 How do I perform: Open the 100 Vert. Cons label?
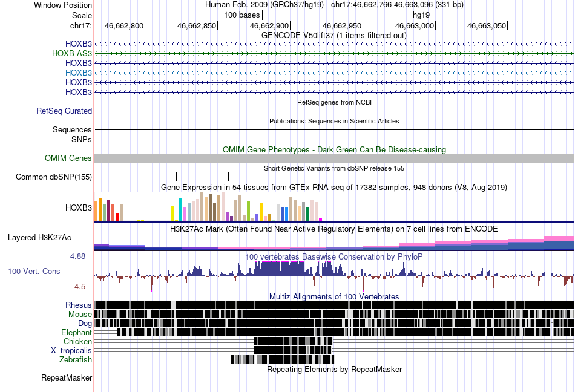[x=34, y=272]
